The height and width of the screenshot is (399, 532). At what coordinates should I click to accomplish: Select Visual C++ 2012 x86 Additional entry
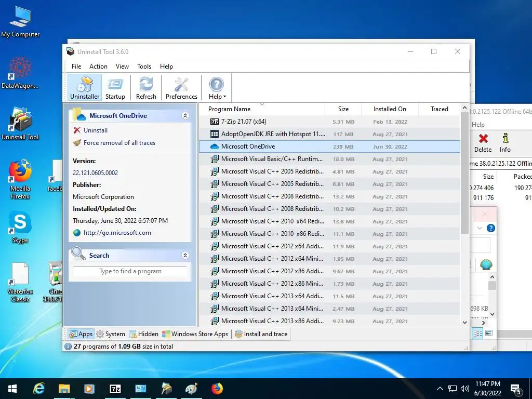click(329, 271)
